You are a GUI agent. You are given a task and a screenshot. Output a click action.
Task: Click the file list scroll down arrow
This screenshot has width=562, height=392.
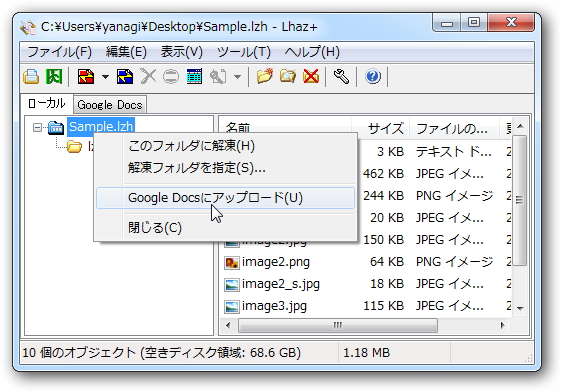coord(520,308)
